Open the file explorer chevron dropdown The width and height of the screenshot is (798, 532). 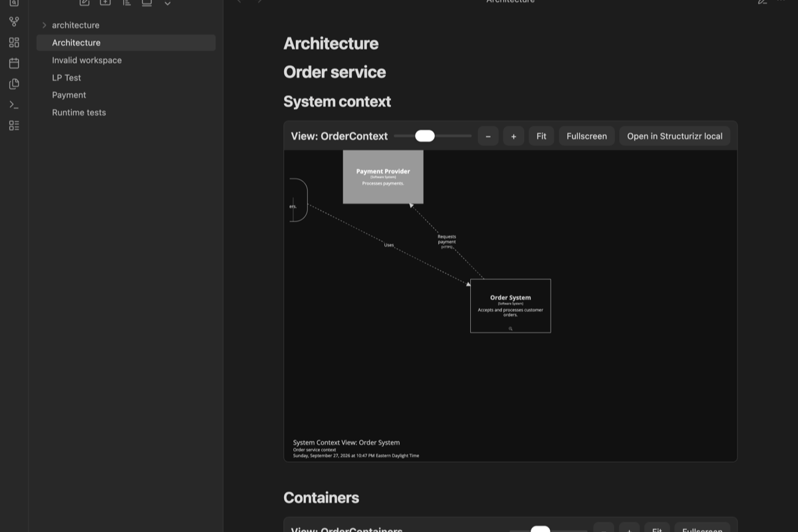pyautogui.click(x=168, y=3)
